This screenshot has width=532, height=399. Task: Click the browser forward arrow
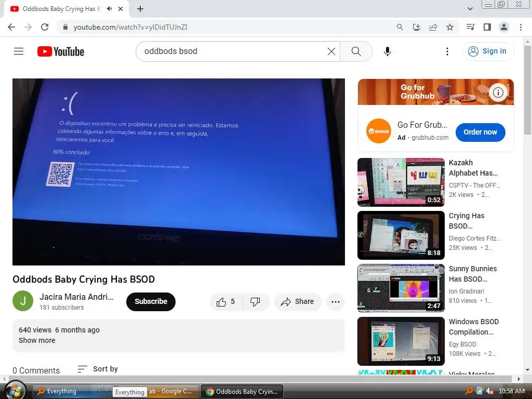tap(28, 27)
